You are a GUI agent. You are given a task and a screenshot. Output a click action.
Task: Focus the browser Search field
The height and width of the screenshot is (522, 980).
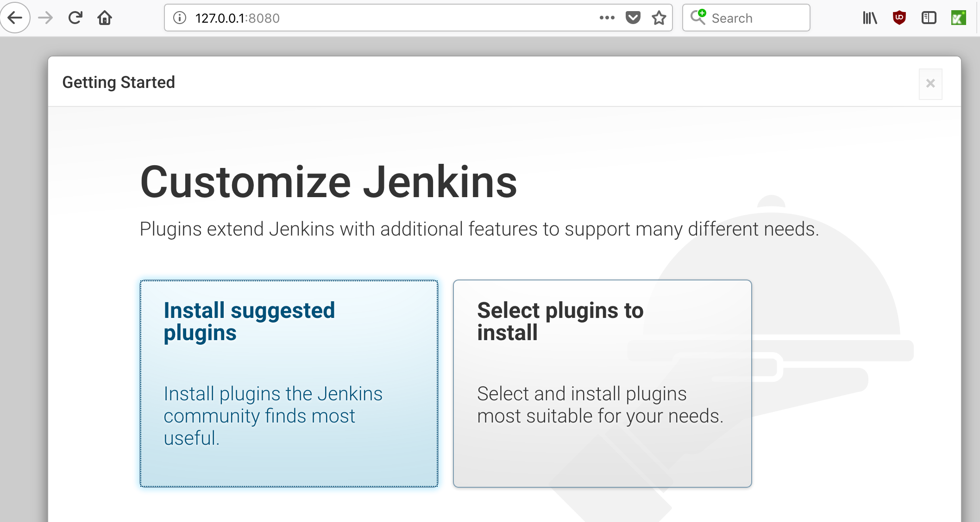click(746, 18)
